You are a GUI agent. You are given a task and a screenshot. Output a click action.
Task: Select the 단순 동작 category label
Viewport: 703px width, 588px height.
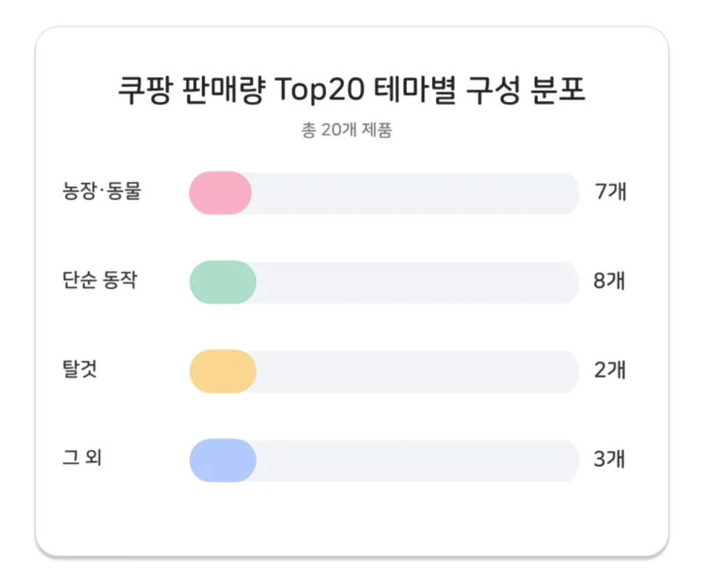(x=99, y=280)
